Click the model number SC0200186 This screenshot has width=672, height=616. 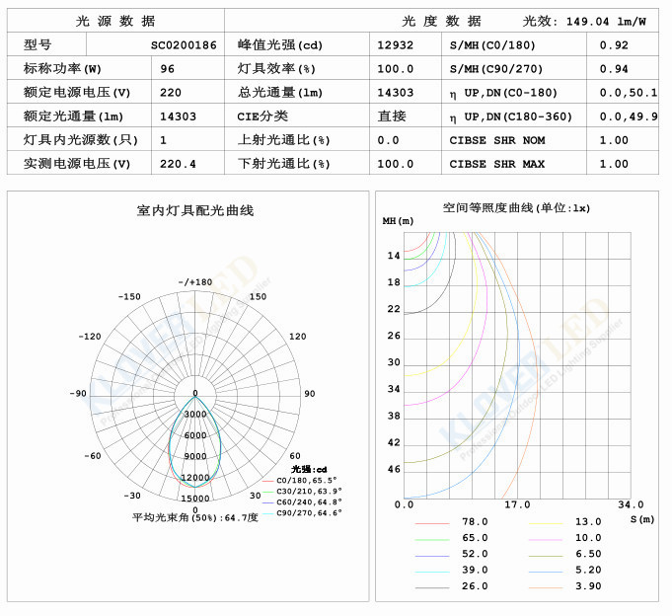tap(184, 45)
